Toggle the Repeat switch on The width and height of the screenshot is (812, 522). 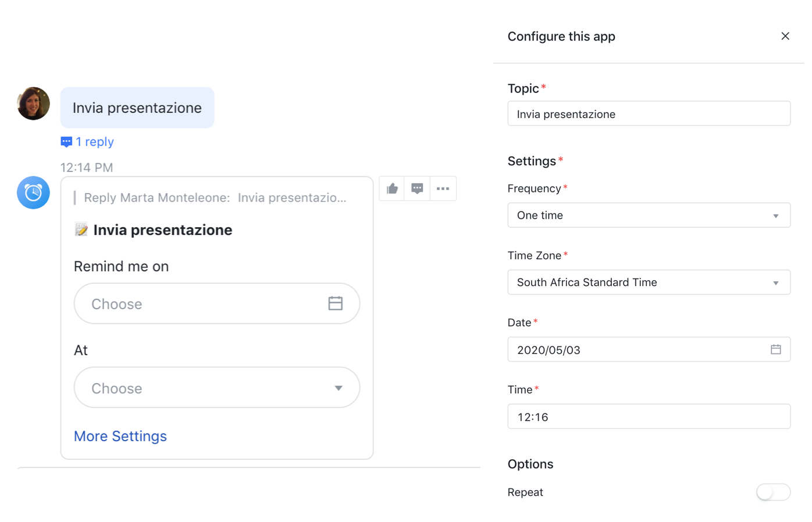[x=773, y=492]
